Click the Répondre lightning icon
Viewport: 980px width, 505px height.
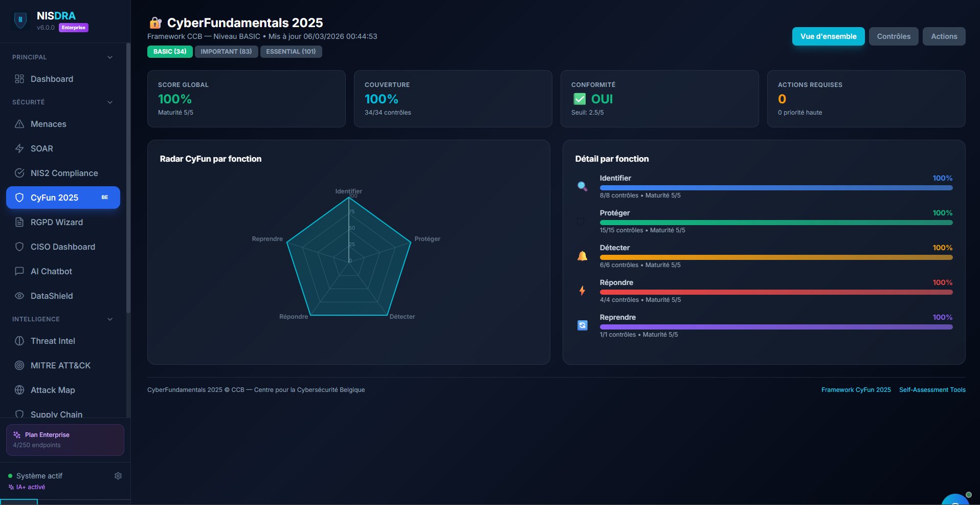pos(582,291)
